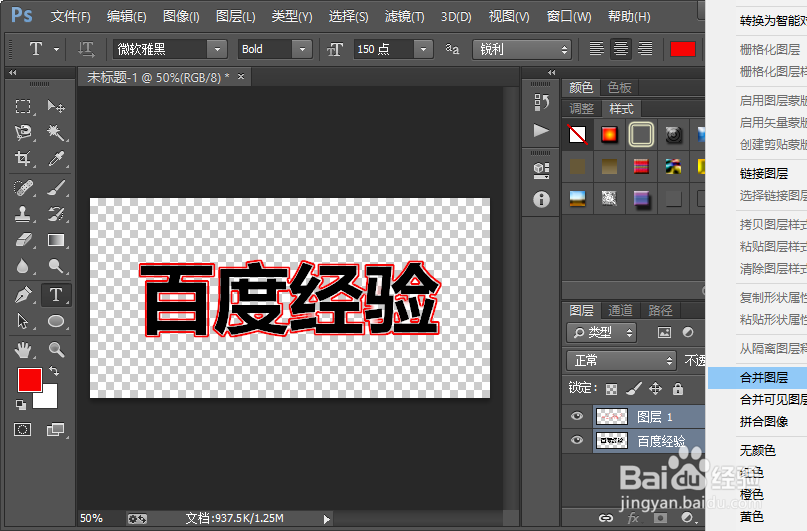Viewport: 807px width, 531px height.
Task: Switch to the 色板 tab
Action: click(619, 87)
